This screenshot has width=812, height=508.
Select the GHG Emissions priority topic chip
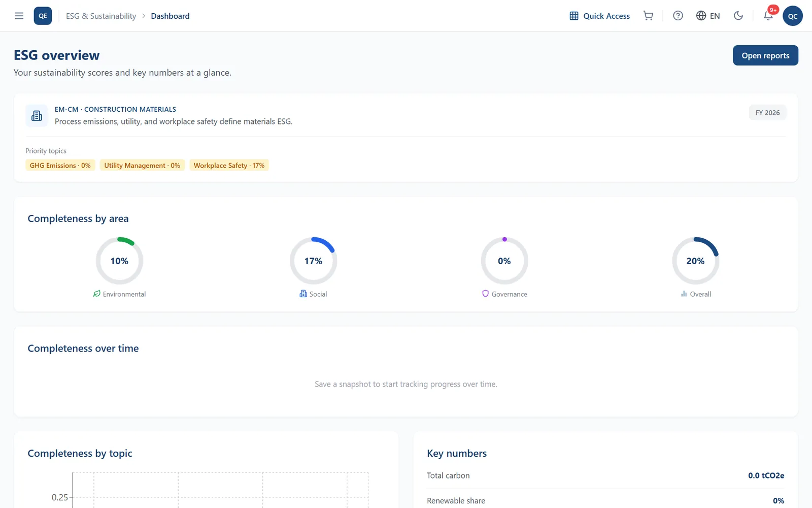coord(60,165)
